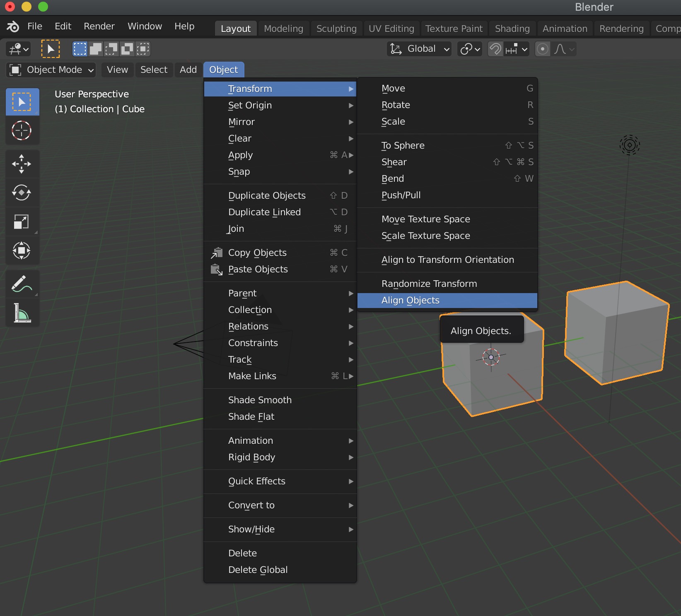681x616 pixels.
Task: Choose Extend selection mode icon
Action: pyautogui.click(x=96, y=49)
